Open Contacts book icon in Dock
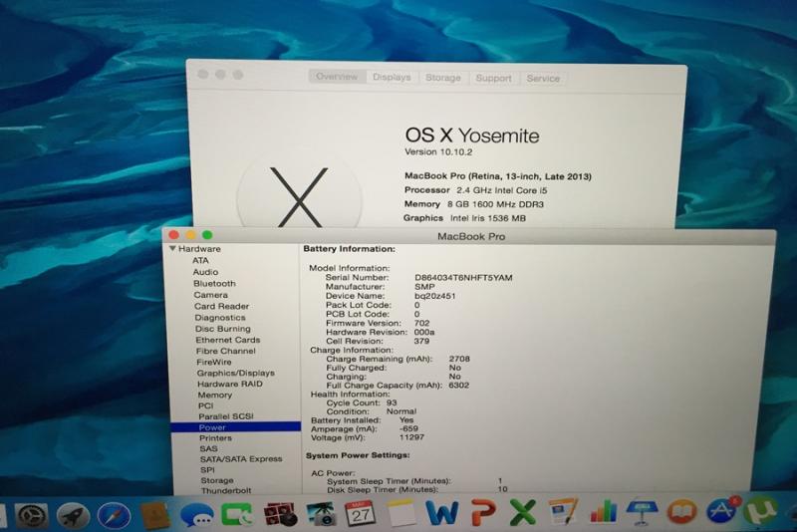 pyautogui.click(x=154, y=515)
